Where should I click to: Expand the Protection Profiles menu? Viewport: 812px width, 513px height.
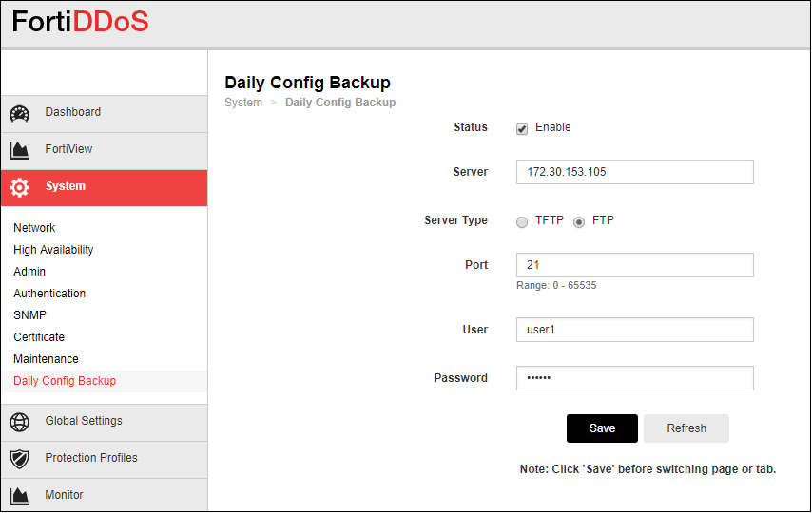point(104,459)
